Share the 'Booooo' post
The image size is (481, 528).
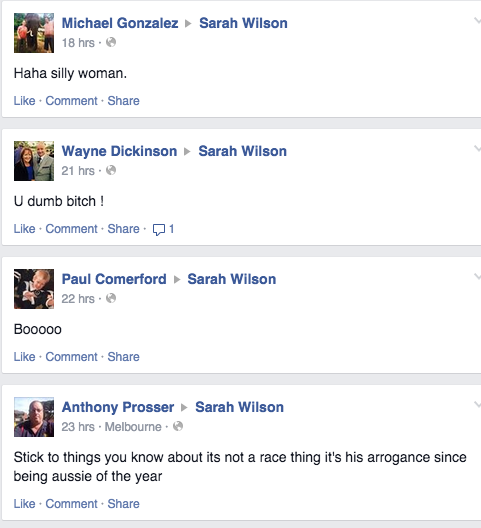click(123, 357)
